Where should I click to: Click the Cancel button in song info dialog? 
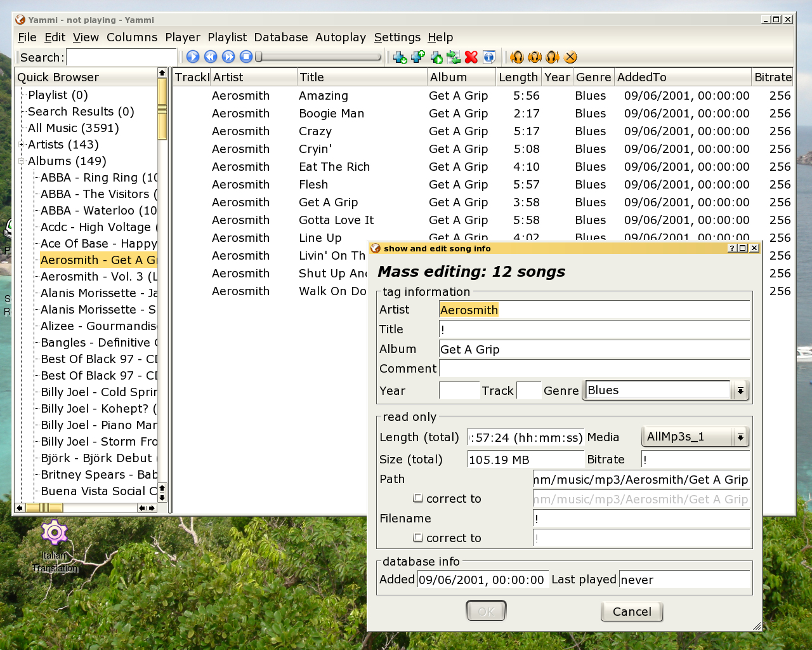[x=632, y=612]
